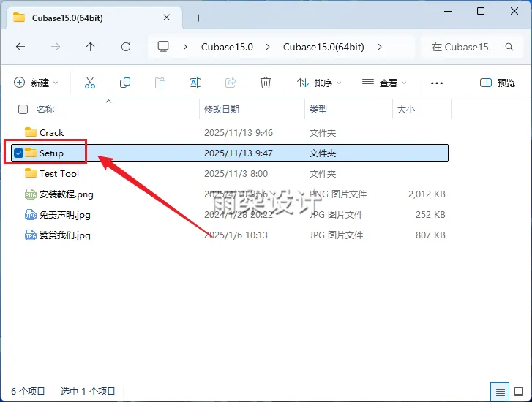Image resolution: width=532 pixels, height=402 pixels.
Task: Sort by 类型 column header
Action: point(318,109)
